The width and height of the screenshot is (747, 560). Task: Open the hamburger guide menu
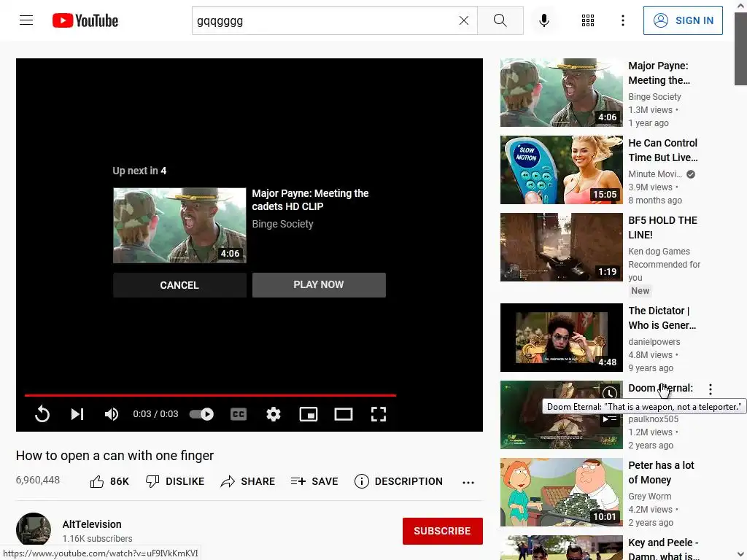[x=26, y=20]
